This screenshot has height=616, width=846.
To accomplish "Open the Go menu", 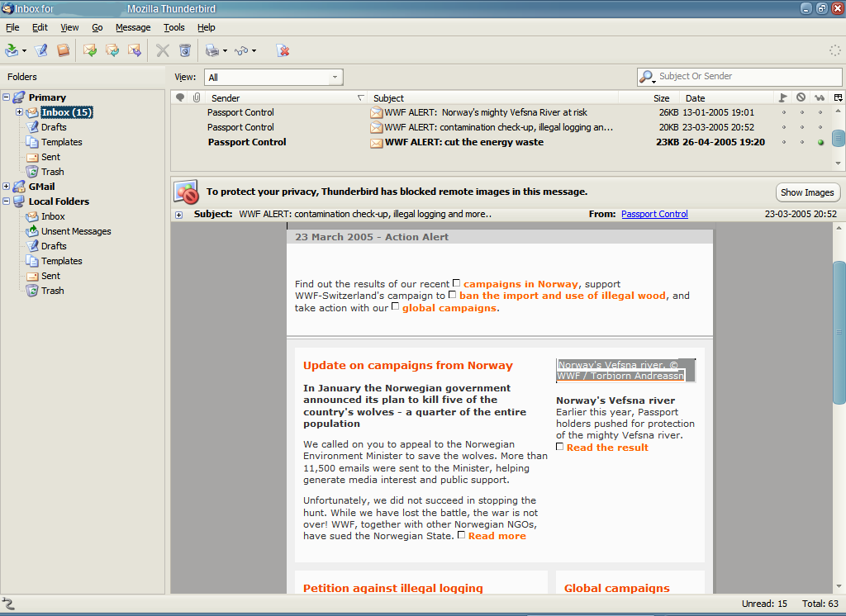I will pyautogui.click(x=97, y=27).
